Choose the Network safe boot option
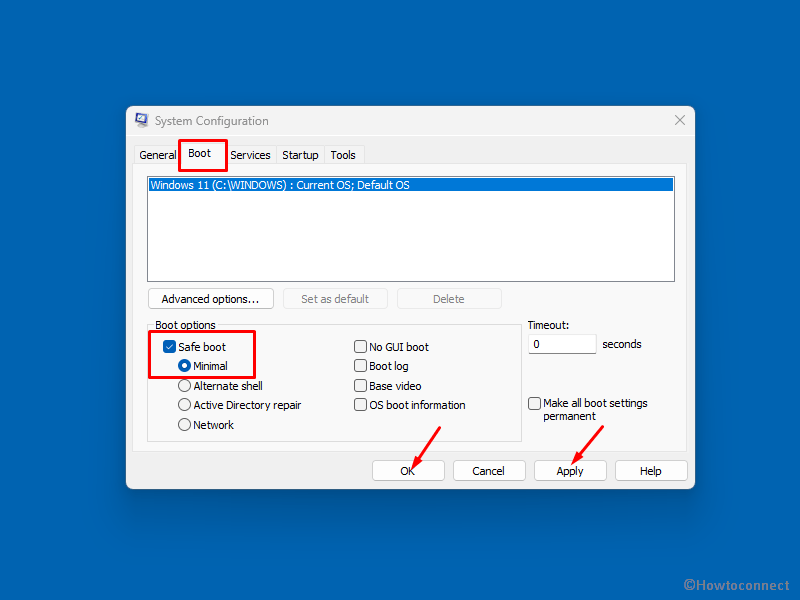 [x=184, y=425]
